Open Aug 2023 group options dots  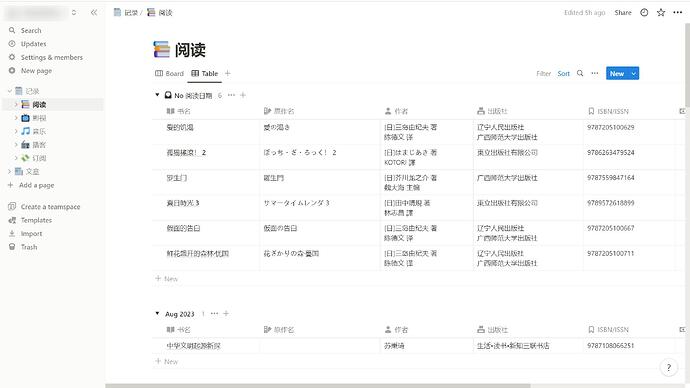click(x=214, y=314)
